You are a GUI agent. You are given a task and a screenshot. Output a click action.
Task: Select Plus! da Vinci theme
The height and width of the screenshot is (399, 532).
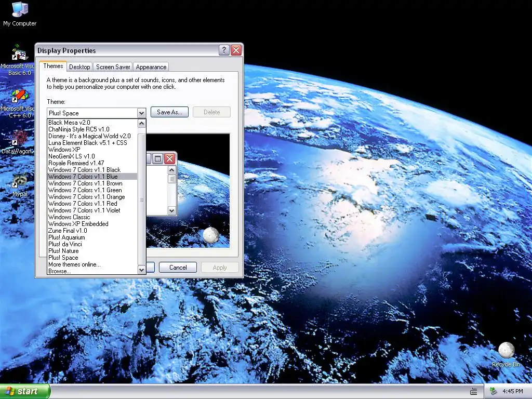92,244
